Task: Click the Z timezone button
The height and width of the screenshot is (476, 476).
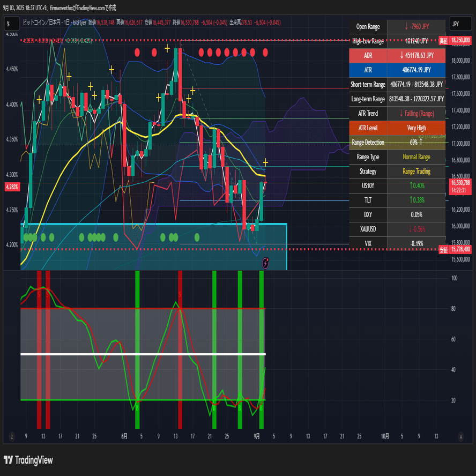Action: coord(12,437)
